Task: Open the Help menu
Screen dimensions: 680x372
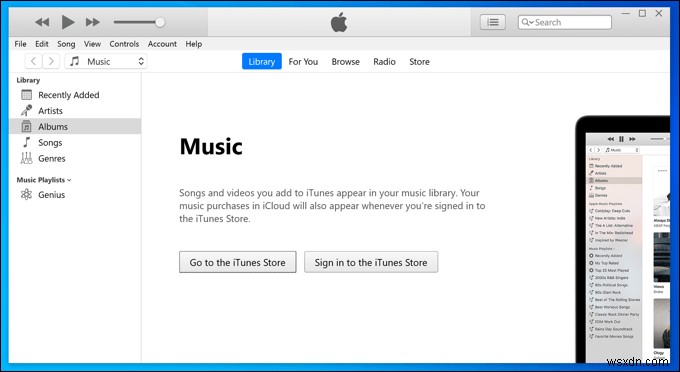Action: (x=194, y=44)
